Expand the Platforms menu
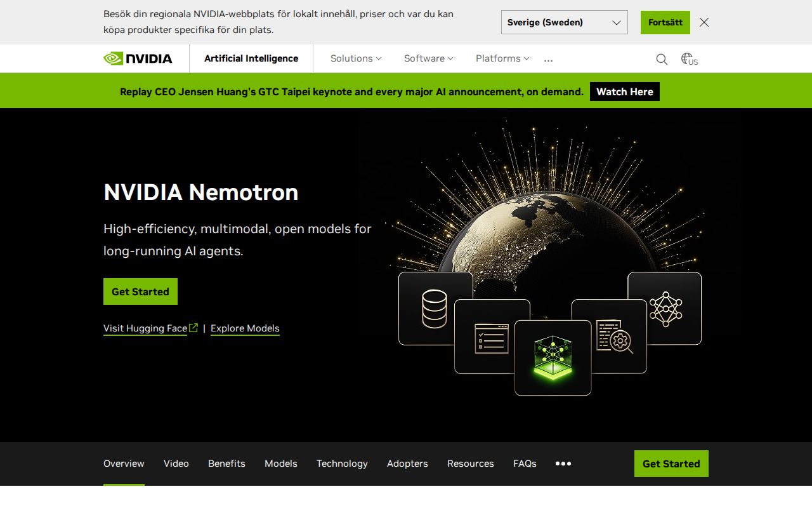Viewport: 812px width, 508px height. point(502,58)
